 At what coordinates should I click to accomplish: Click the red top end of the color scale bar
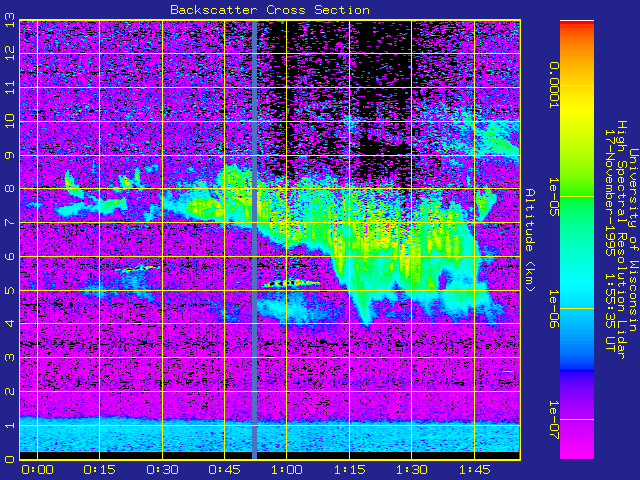pyautogui.click(x=577, y=24)
